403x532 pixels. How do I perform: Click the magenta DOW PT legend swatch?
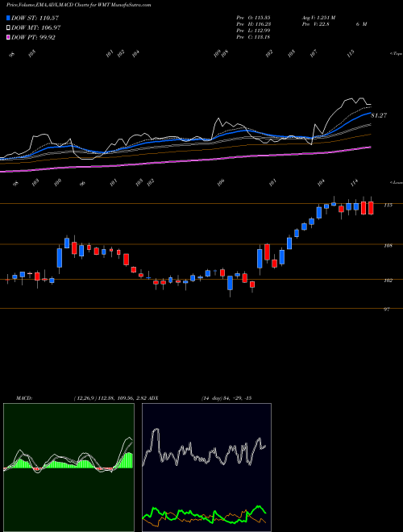click(x=9, y=37)
